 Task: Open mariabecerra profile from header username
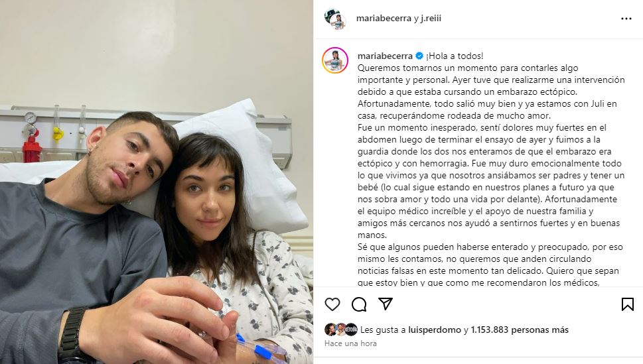click(x=384, y=18)
